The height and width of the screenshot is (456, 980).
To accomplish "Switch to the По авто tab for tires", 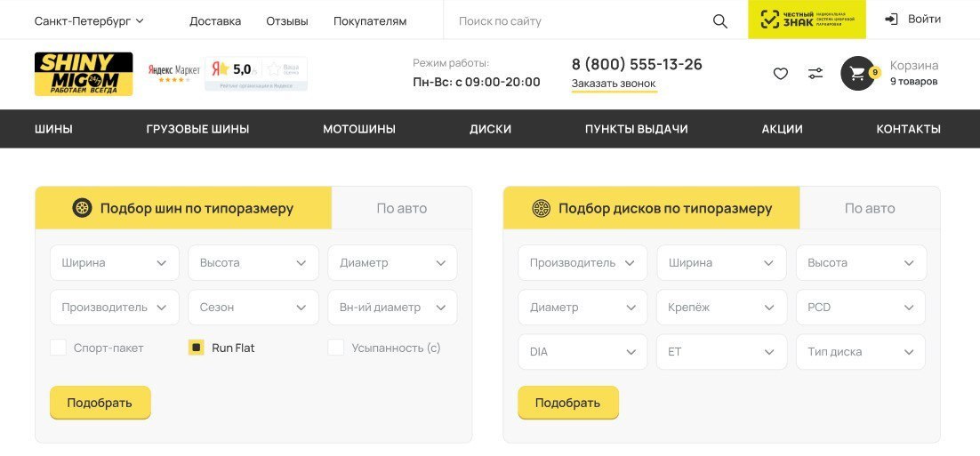I will 402,208.
